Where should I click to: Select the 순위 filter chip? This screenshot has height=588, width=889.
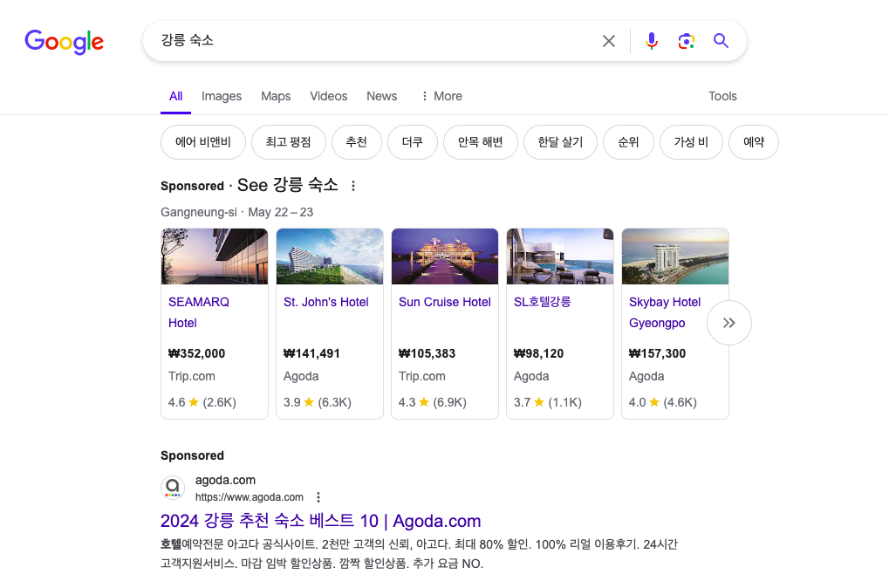coord(628,141)
